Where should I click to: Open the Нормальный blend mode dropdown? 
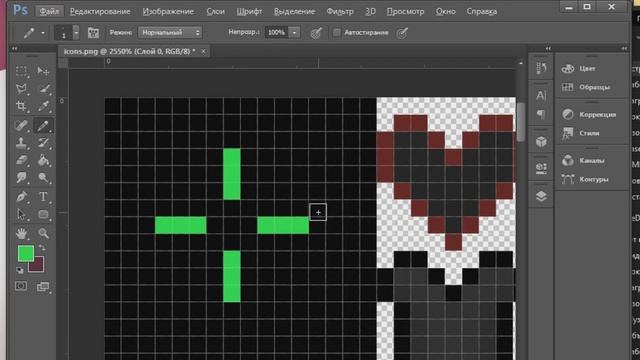coord(170,33)
